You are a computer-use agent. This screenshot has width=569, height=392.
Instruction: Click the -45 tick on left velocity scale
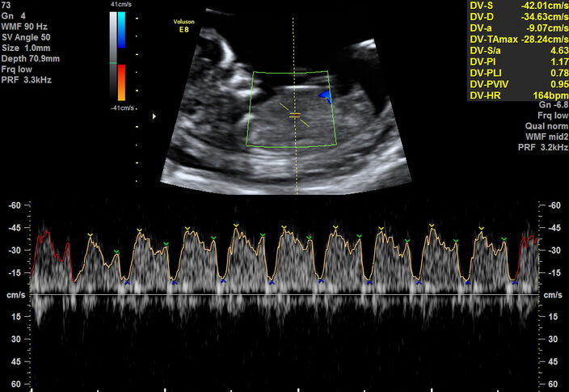15,228
